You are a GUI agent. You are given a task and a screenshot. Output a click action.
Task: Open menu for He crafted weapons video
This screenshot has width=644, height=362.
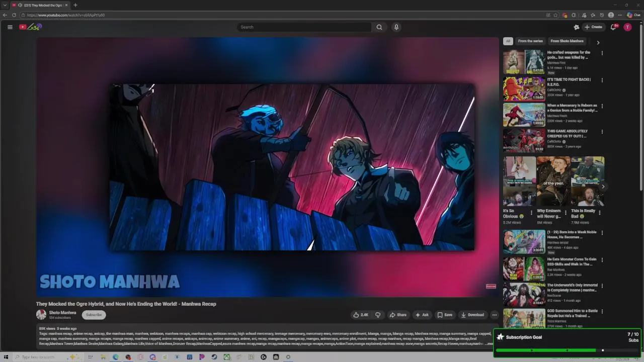pos(602,53)
